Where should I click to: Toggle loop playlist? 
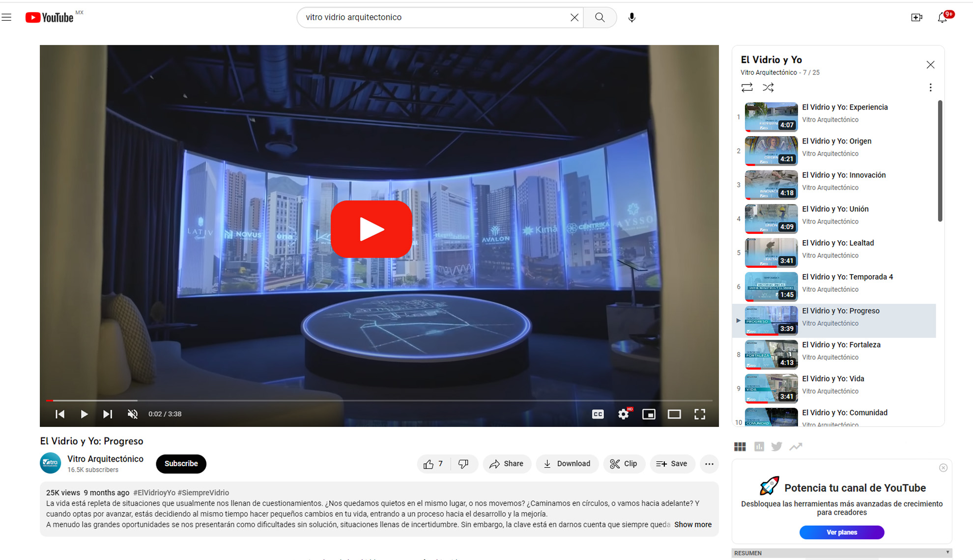coord(747,87)
